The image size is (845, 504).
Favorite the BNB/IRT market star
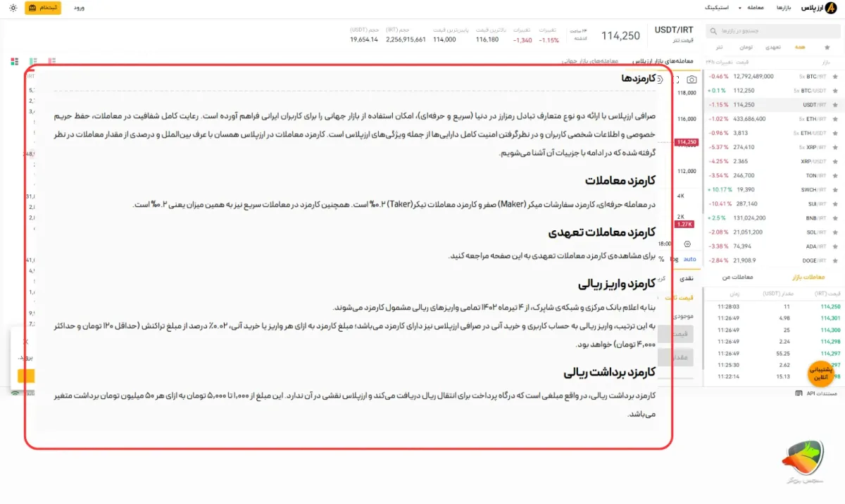click(836, 218)
